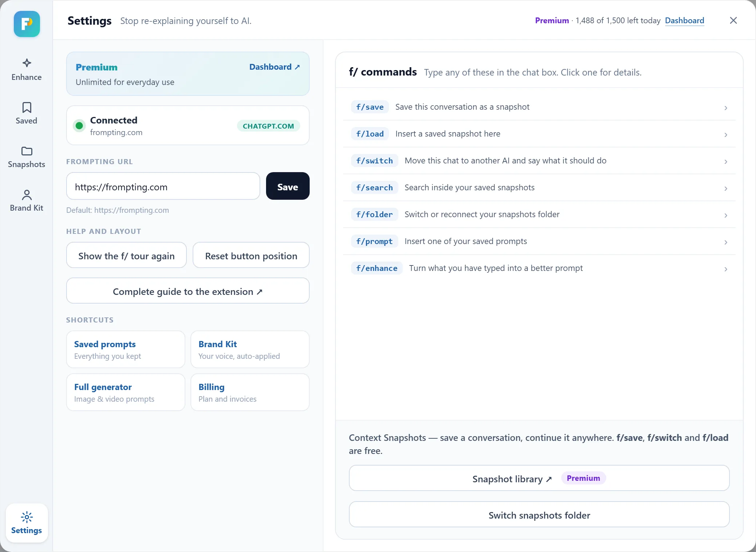Select the Settings gear tab
Viewport: 756px width, 552px height.
tap(27, 523)
